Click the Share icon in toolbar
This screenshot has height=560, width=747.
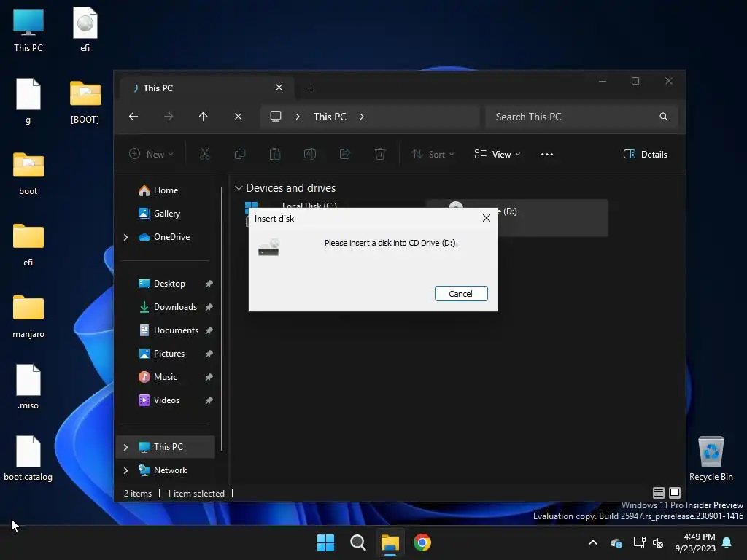click(x=345, y=154)
